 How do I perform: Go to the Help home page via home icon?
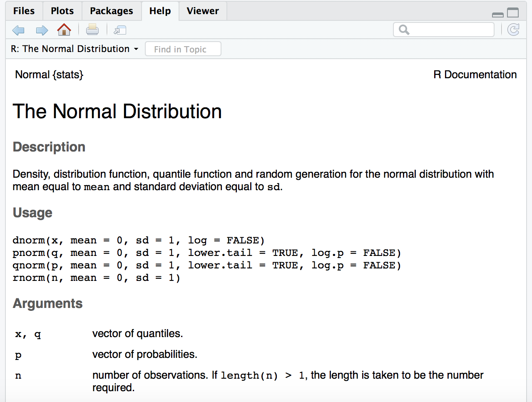point(64,30)
